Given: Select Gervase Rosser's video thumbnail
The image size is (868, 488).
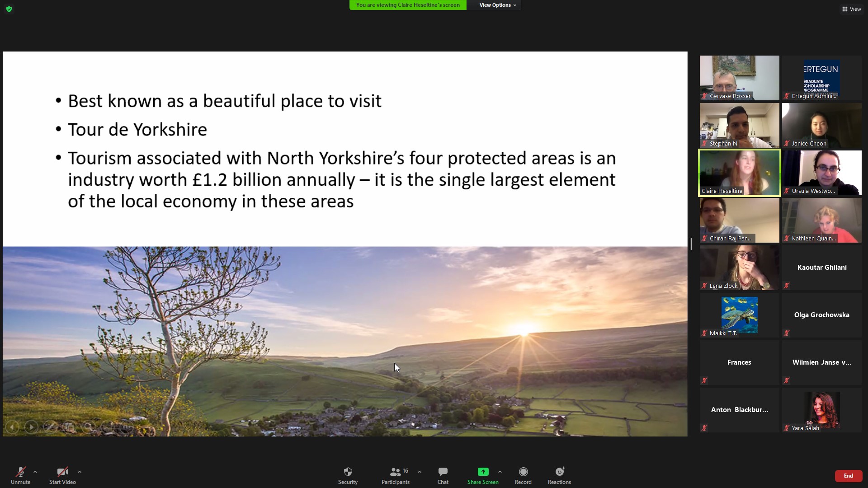Looking at the screenshot, I should click(740, 78).
